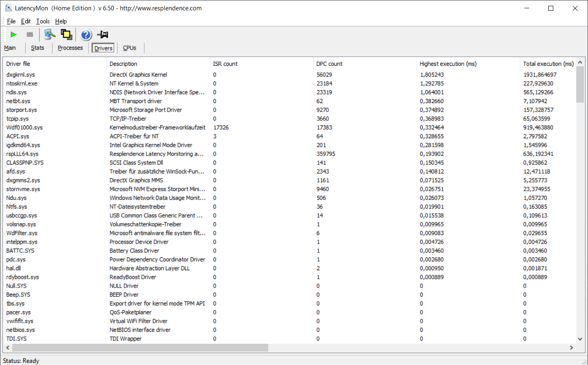The image size is (588, 365).
Task: Sort list by ISR count header
Action: coord(225,64)
